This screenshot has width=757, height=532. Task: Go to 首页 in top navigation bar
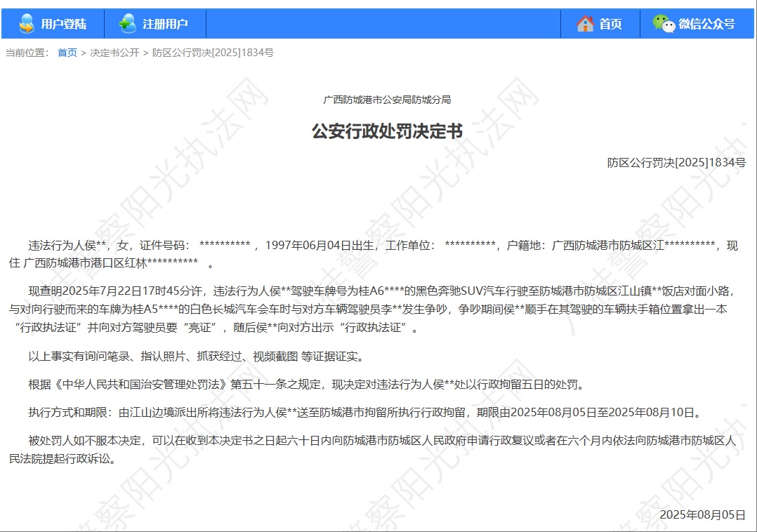[x=610, y=24]
